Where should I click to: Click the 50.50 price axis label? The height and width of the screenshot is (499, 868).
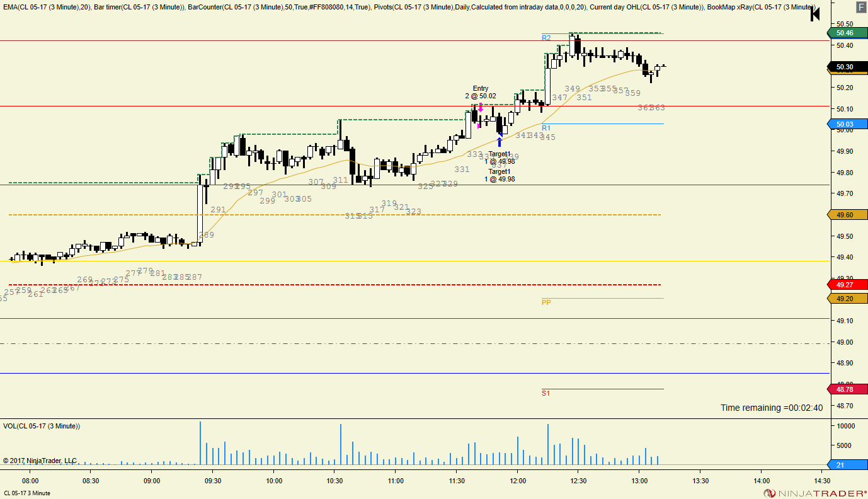(845, 25)
